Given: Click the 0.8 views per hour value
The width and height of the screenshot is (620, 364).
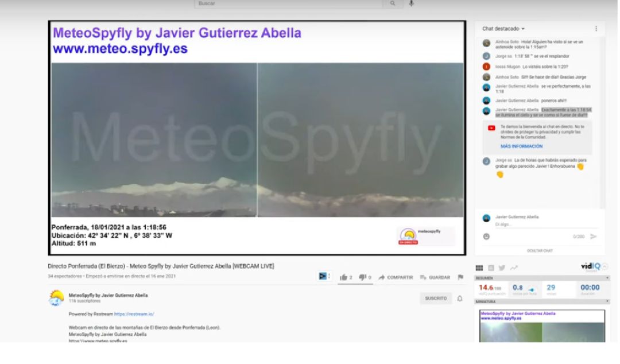Looking at the screenshot, I should coord(518,288).
